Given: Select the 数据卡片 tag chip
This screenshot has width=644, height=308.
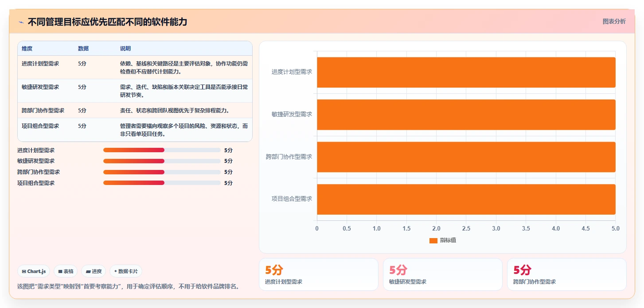Looking at the screenshot, I should pyautogui.click(x=126, y=271).
